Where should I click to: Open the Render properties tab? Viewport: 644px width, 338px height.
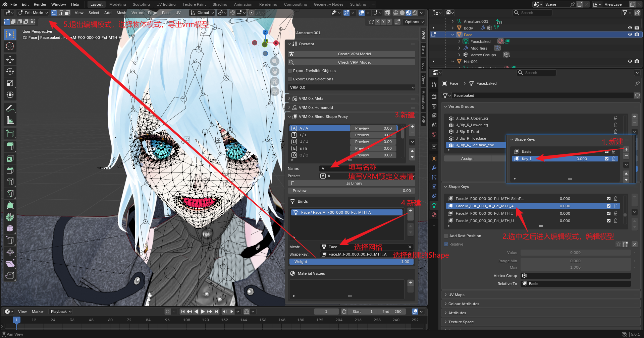pyautogui.click(x=434, y=96)
